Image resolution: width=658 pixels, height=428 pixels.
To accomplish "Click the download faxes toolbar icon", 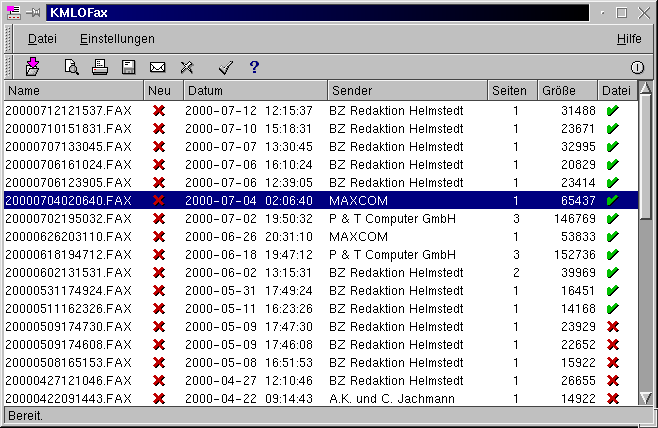I will (x=32, y=67).
